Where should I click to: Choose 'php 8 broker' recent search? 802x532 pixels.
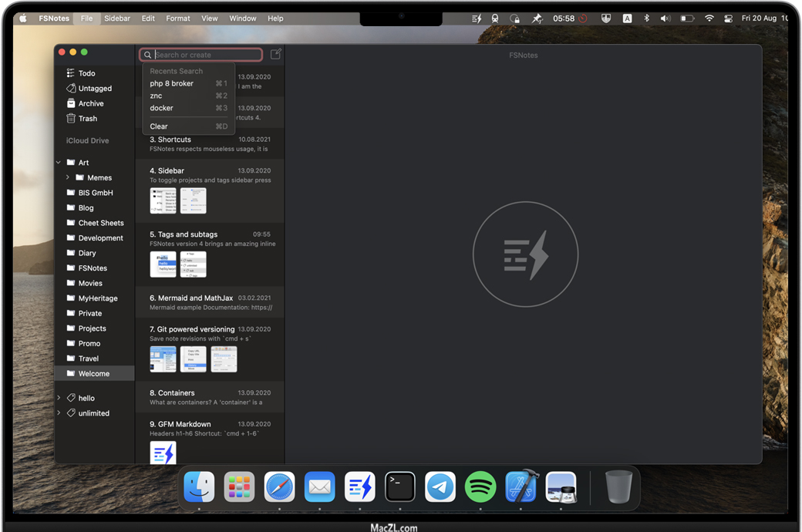click(x=172, y=83)
